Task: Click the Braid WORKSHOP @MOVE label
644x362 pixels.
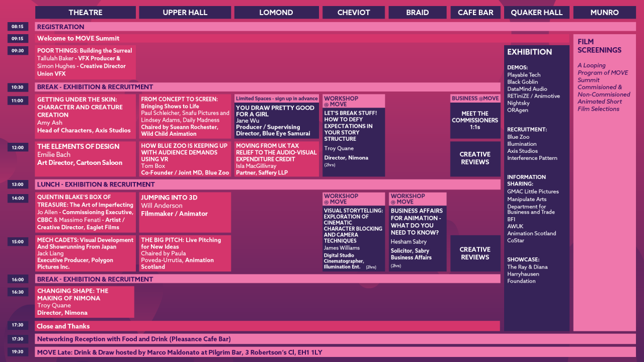Action: coord(418,199)
